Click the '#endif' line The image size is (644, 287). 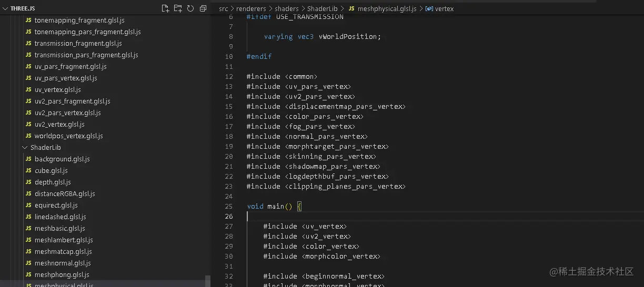pos(259,56)
